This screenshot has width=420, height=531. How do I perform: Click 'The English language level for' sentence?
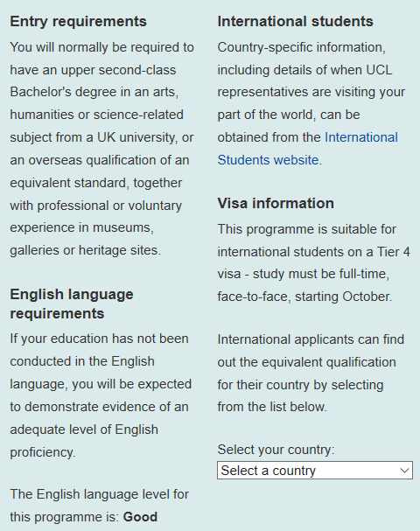tap(99, 494)
